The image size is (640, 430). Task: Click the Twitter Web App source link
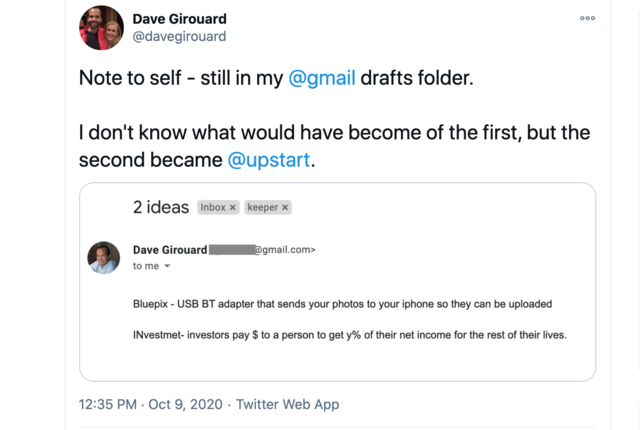coord(289,404)
